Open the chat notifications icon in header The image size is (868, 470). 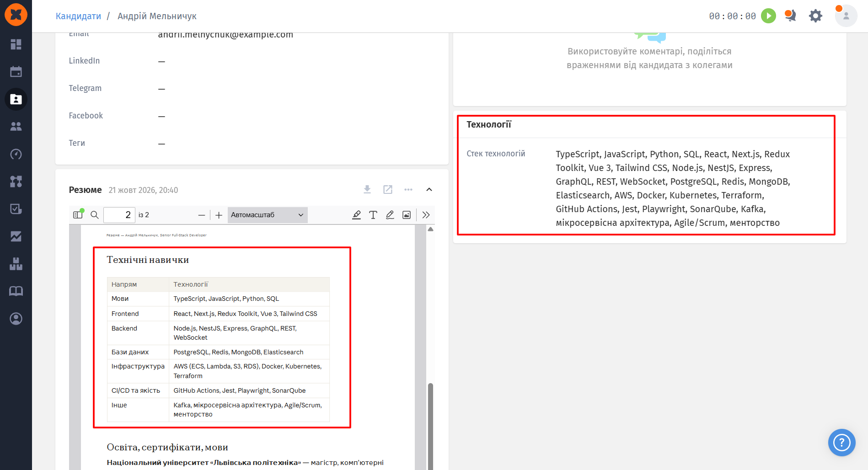pos(790,16)
